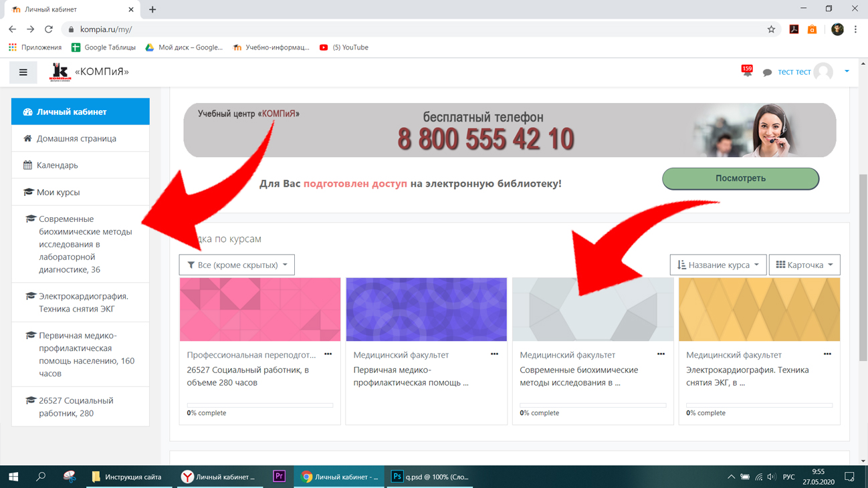
Task: Open three-dots menu on Современные биохимические card
Action: [x=661, y=354]
